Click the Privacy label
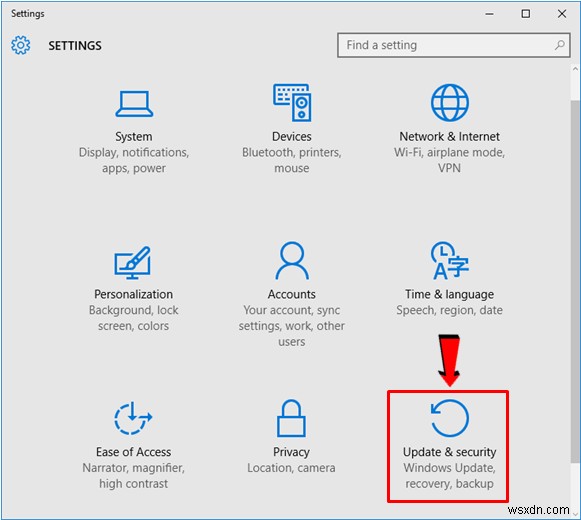 pos(291,452)
